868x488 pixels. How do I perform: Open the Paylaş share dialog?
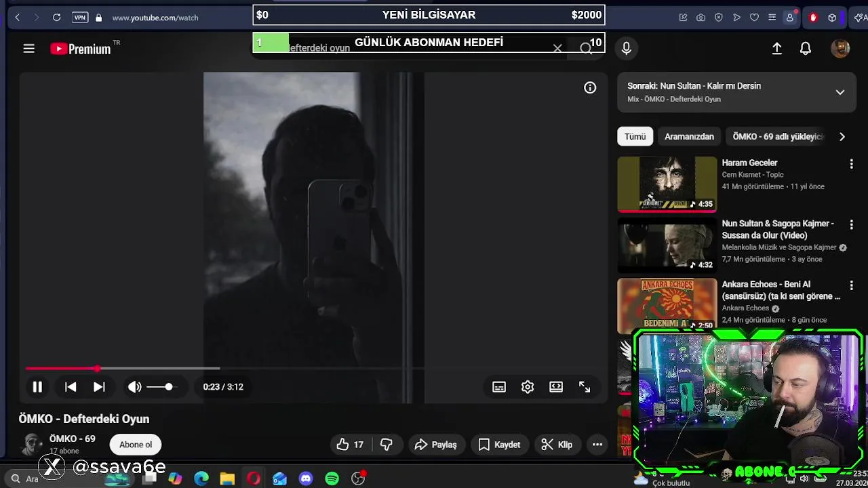tap(435, 445)
